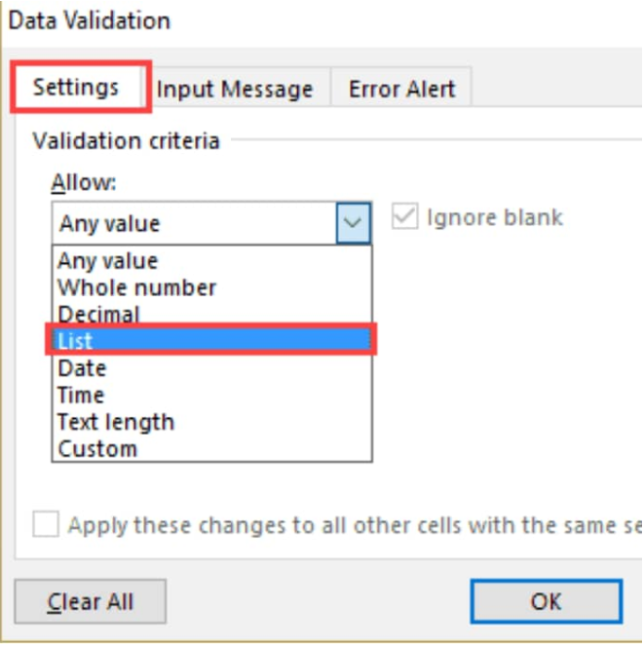This screenshot has height=646, width=644.
Task: Enable Apply these changes to all cells checkbox
Action: point(46,524)
